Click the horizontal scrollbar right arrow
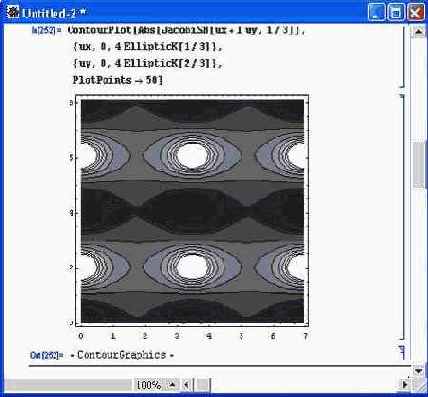The height and width of the screenshot is (397, 428). pyautogui.click(x=405, y=385)
